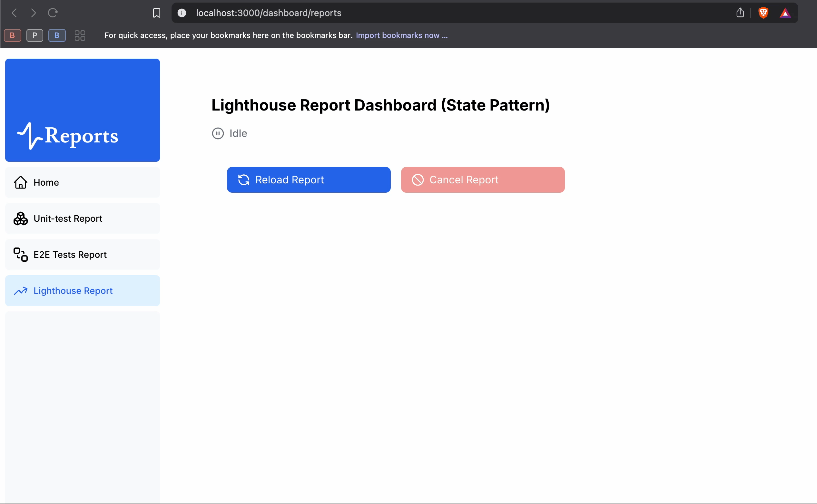Click the browser forward arrow
Image resolution: width=817 pixels, height=504 pixels.
tap(33, 13)
